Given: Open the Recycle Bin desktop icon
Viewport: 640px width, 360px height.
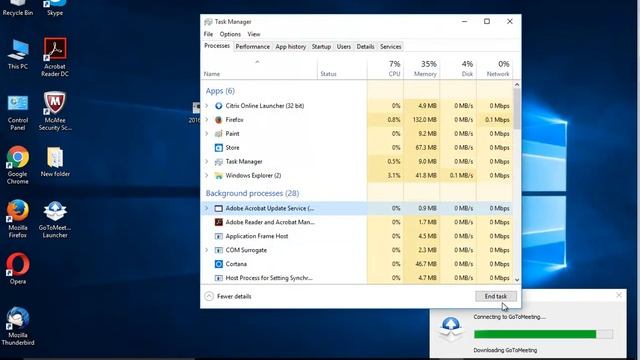Looking at the screenshot, I should (x=18, y=7).
